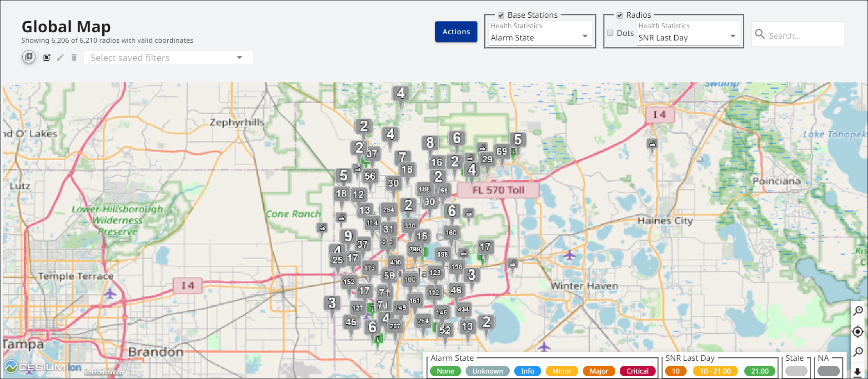Click the download map arrow icon
The image size is (868, 379).
click(858, 372)
